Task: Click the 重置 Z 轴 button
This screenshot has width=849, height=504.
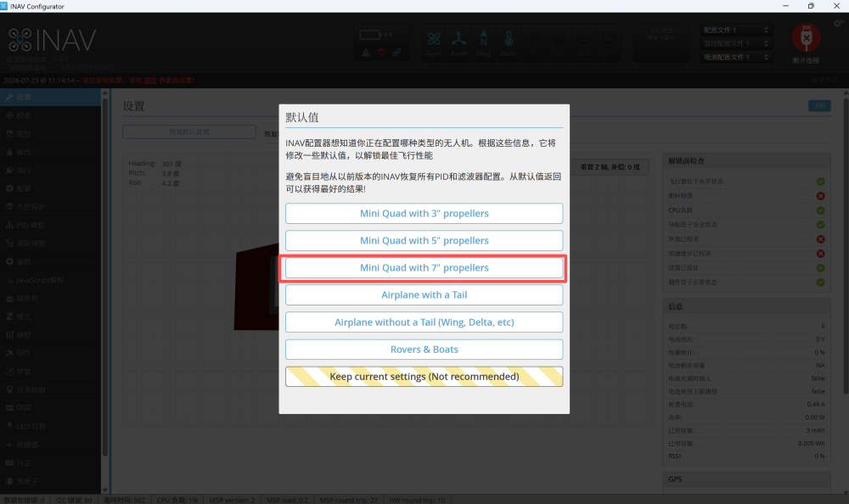Action: point(610,167)
